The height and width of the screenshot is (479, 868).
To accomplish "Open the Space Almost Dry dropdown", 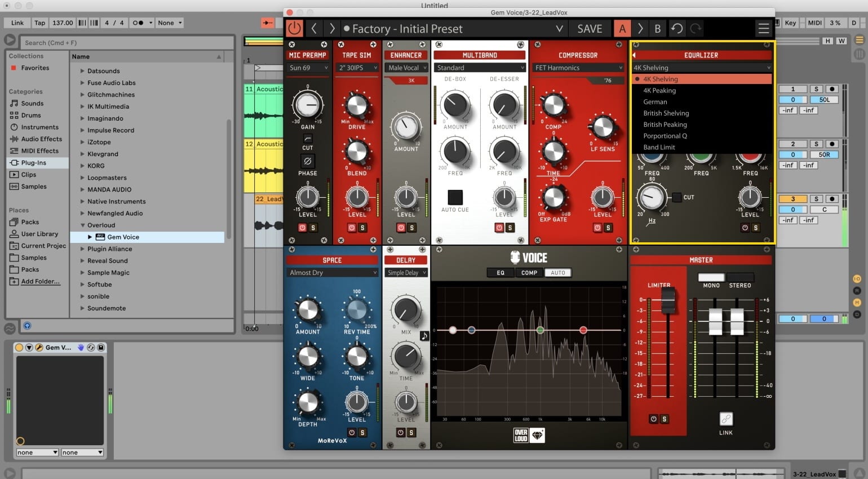I will tap(333, 273).
